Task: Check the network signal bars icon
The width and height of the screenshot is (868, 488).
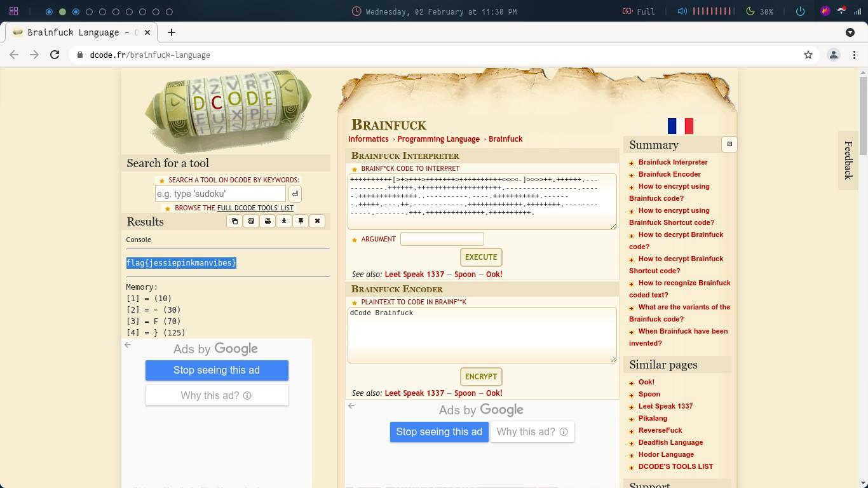Action: coord(858,11)
